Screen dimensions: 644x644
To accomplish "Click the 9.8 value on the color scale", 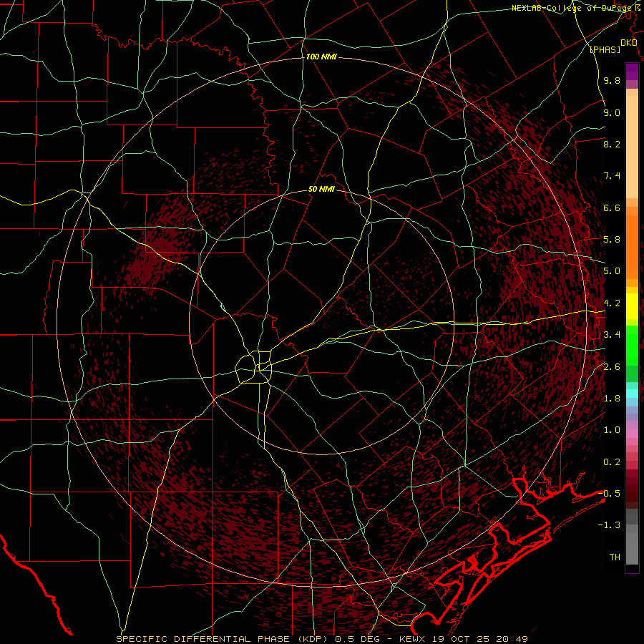I will pos(612,80).
